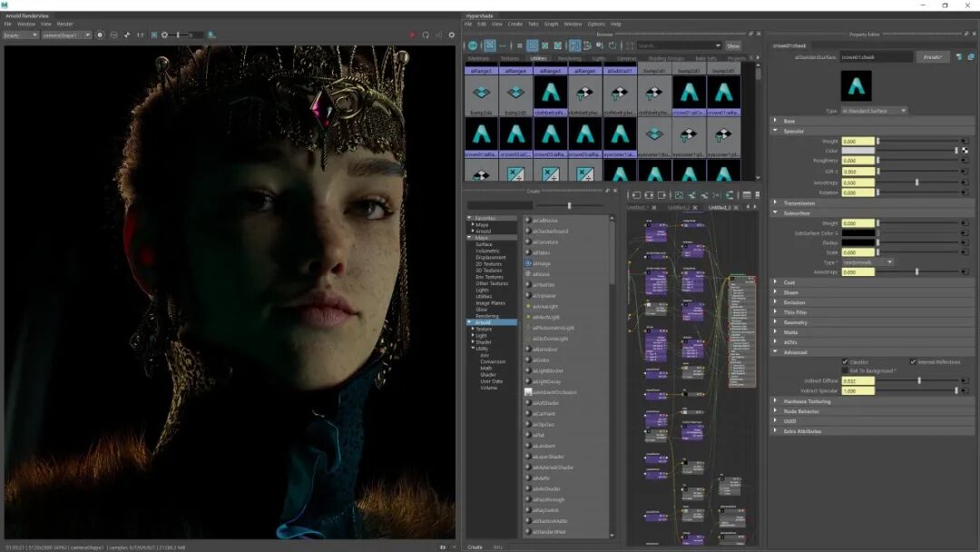The width and height of the screenshot is (980, 552).
Task: Toggle the Caustics checkbox
Action: [845, 362]
